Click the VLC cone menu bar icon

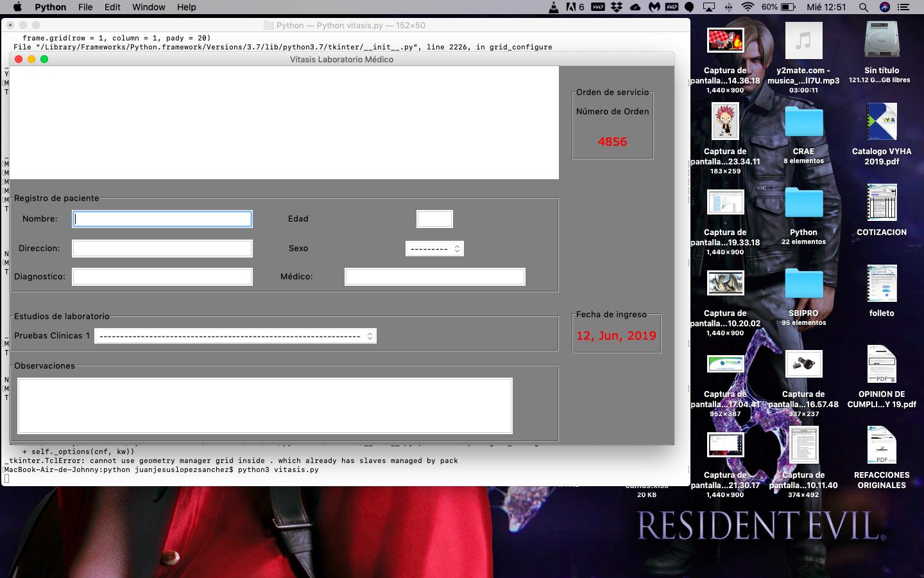554,7
